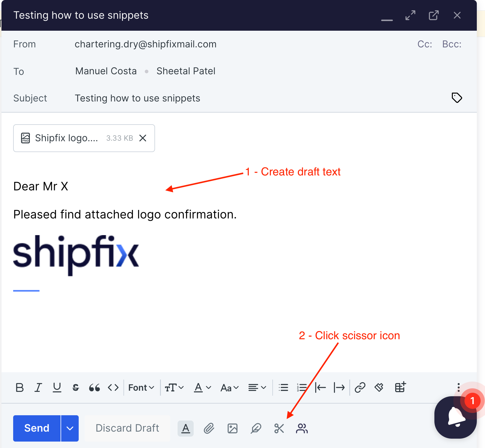Open the signature feather icon

(x=256, y=428)
